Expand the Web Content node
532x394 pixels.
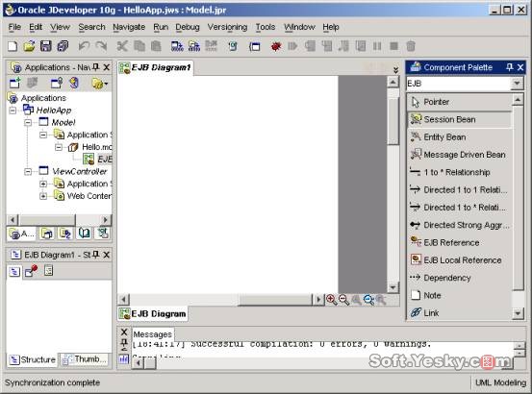tap(43, 196)
